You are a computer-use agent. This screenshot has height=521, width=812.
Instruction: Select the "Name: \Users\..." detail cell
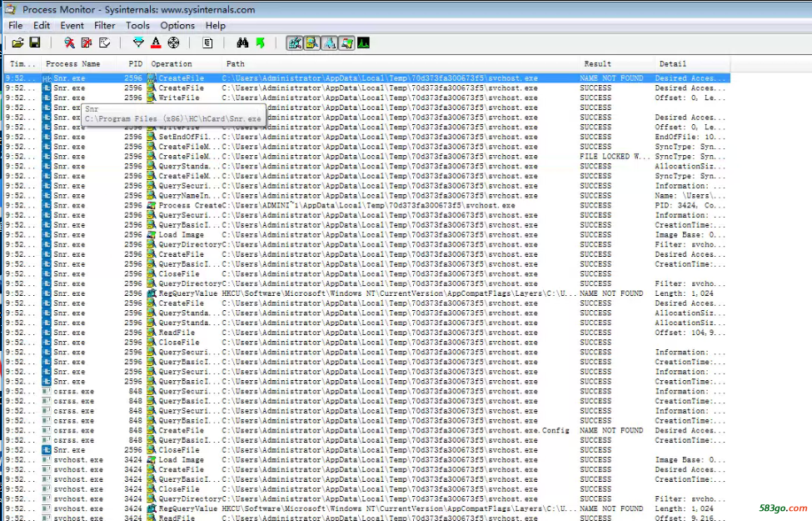pos(690,195)
